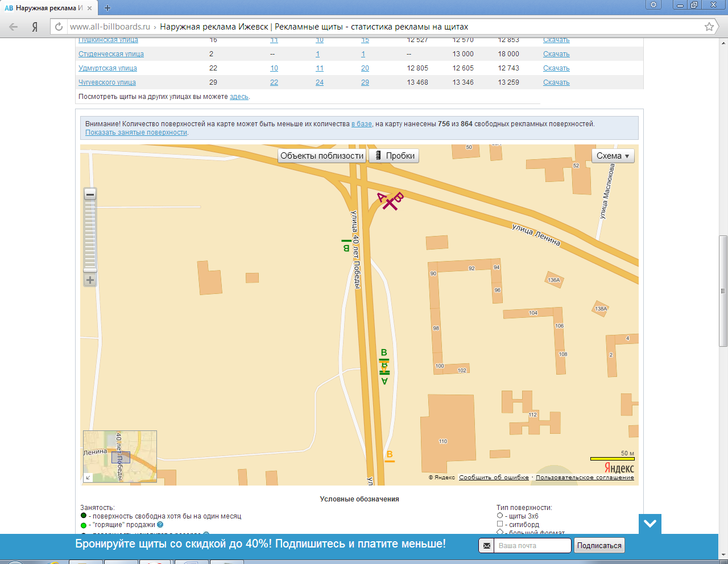
Task: Download data in Студенческая улица row via Скачать
Action: tap(556, 54)
